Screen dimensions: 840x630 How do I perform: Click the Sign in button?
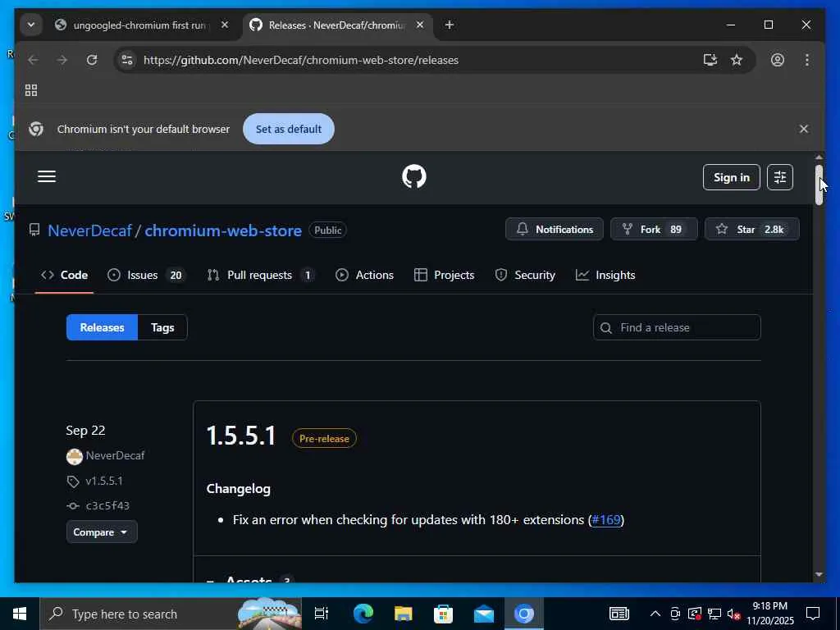coord(731,177)
